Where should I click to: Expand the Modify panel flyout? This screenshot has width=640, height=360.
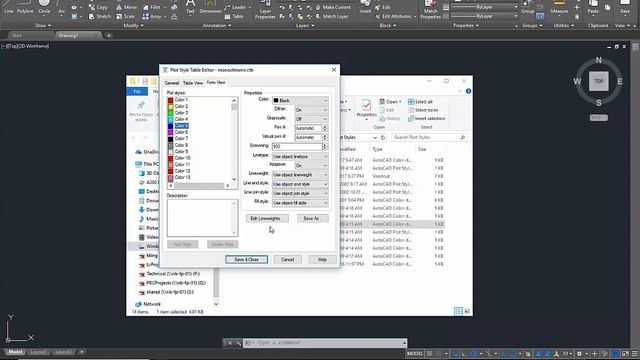coord(133,25)
